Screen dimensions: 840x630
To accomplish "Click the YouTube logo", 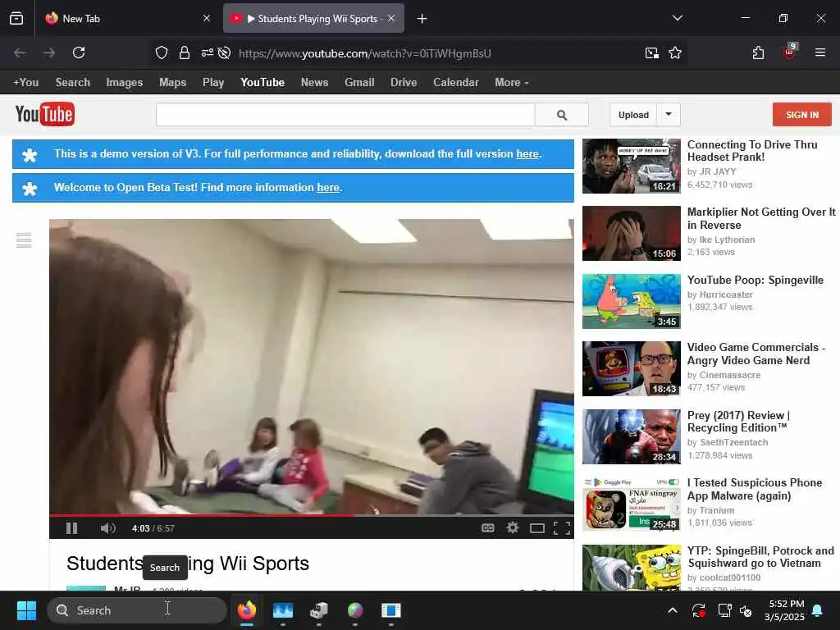I will tap(45, 114).
